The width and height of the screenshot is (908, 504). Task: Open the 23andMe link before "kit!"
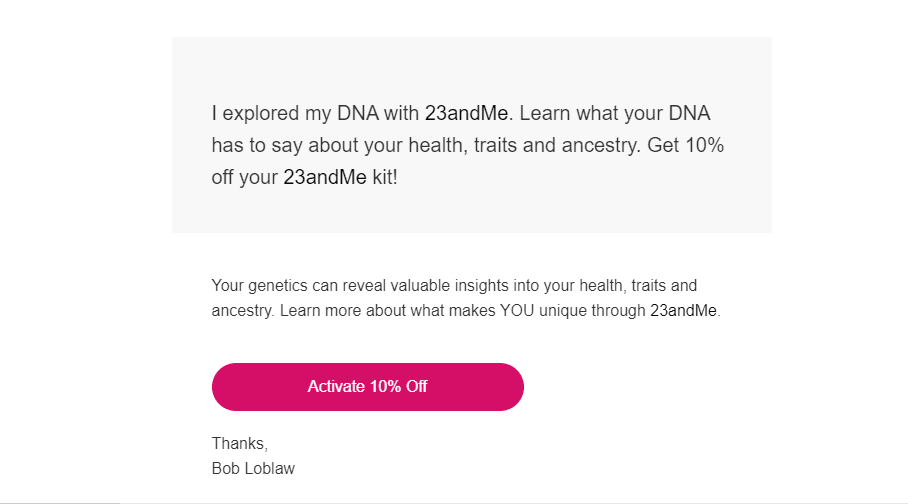click(x=325, y=177)
